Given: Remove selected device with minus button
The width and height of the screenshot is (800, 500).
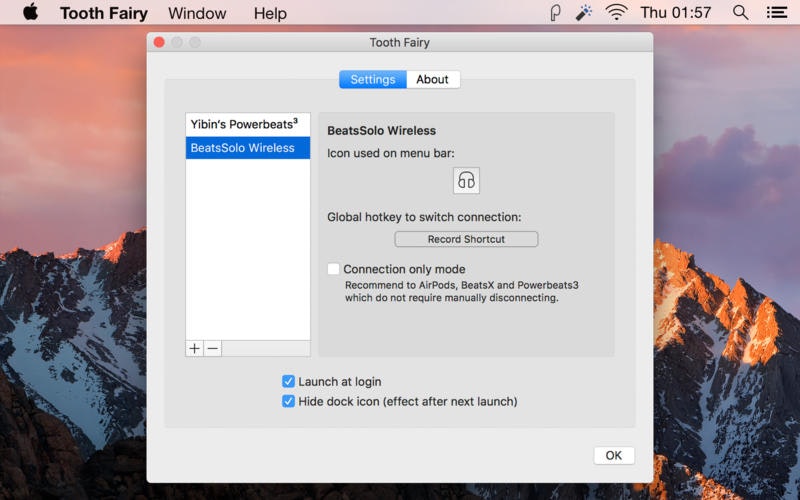Looking at the screenshot, I should 213,348.
